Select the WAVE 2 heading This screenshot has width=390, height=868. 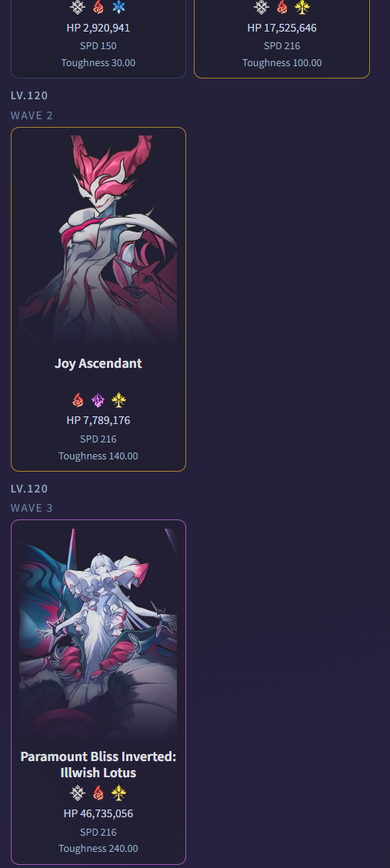click(32, 115)
